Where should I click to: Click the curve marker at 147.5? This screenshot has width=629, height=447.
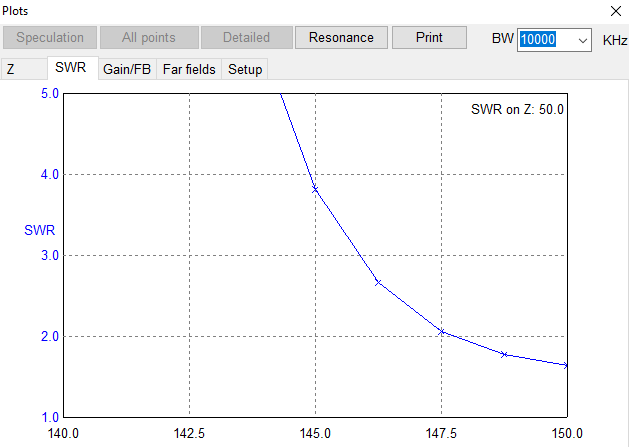point(441,332)
